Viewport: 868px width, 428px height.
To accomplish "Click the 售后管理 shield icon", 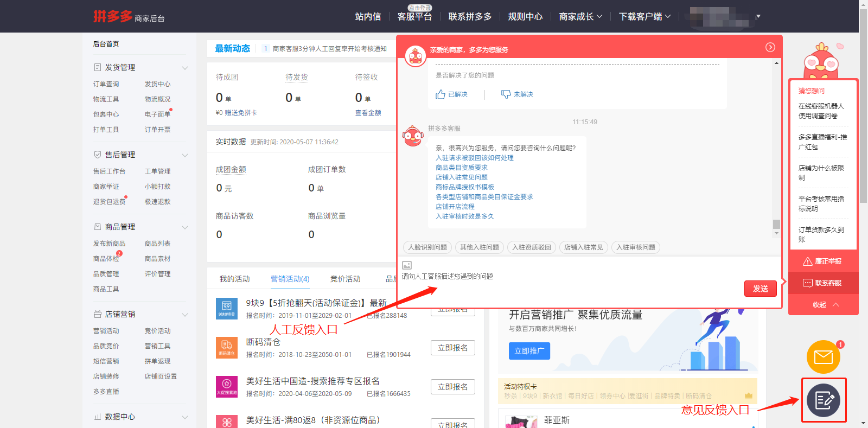I will click(98, 155).
